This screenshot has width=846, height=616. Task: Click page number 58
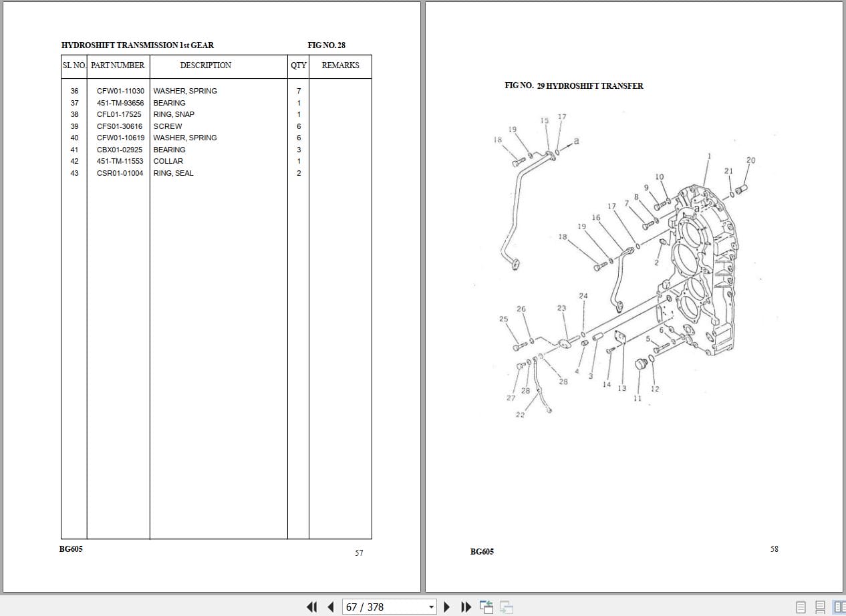[774, 549]
